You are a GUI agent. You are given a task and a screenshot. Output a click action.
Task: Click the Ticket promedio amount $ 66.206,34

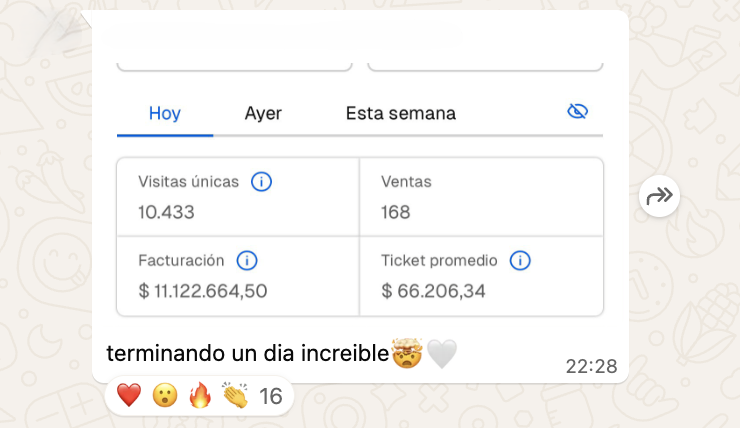[433, 291]
